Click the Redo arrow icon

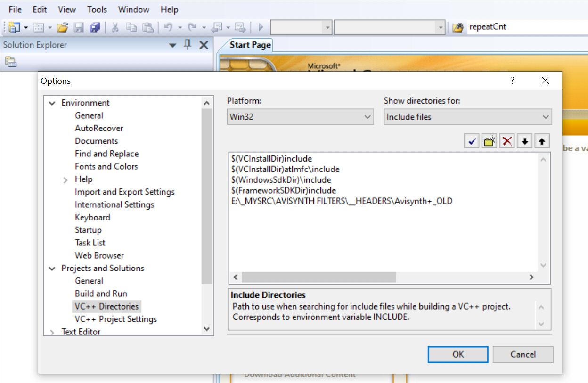click(192, 27)
